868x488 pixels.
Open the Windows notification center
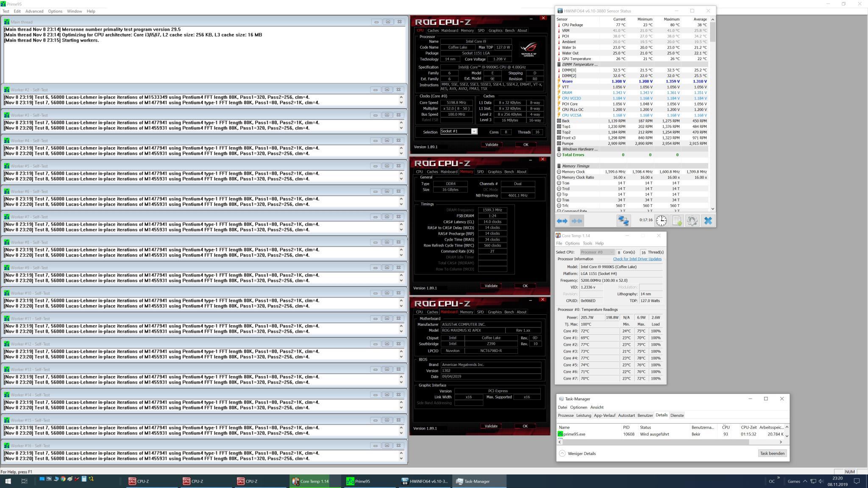point(857,481)
